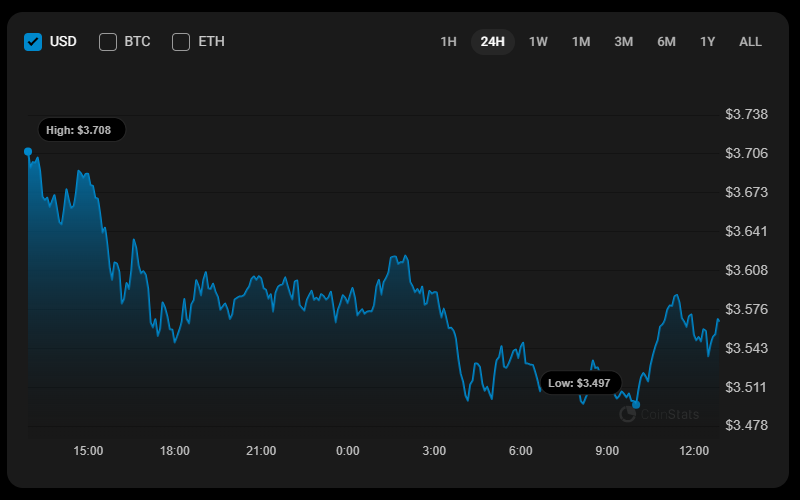The width and height of the screenshot is (800, 500).
Task: Switch to the 1H time range
Action: click(448, 42)
